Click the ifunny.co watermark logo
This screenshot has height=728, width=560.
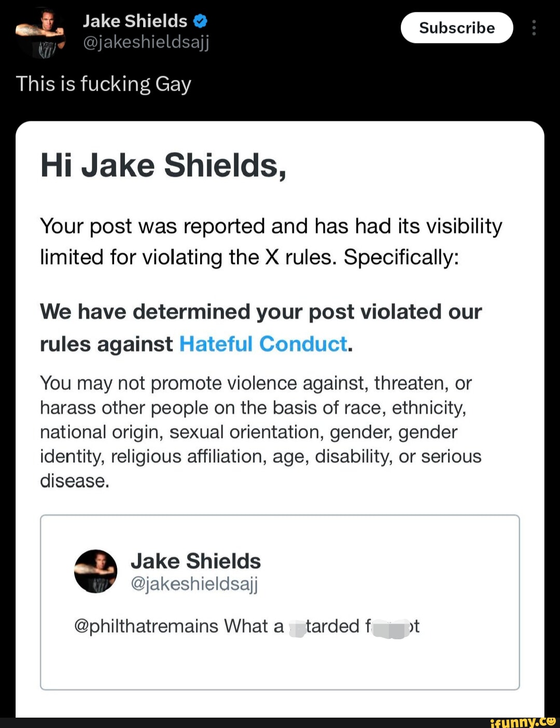pyautogui.click(x=522, y=722)
